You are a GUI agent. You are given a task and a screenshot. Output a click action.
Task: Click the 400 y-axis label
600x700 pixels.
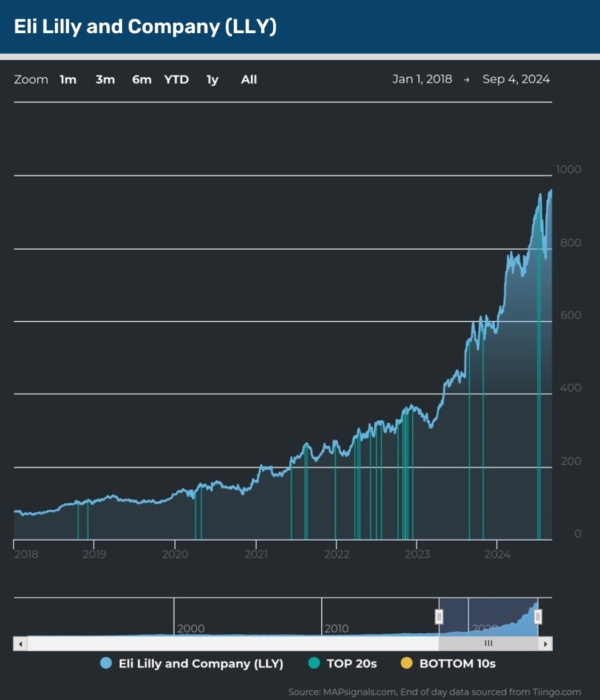point(571,387)
